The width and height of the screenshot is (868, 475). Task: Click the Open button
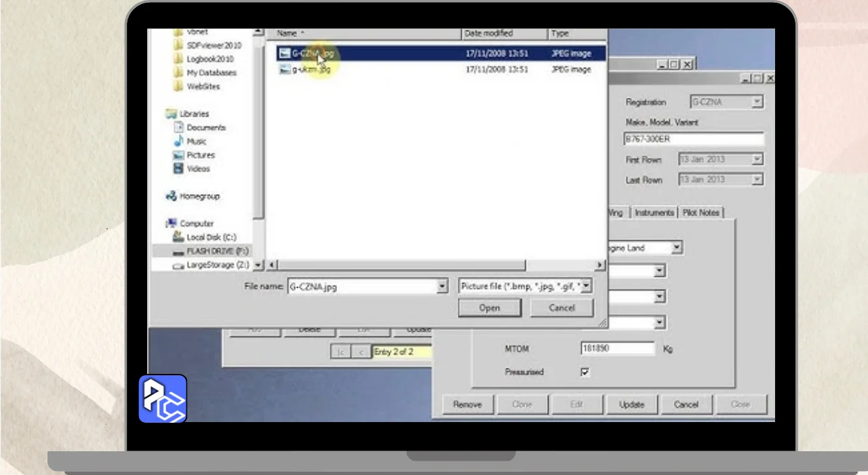(x=490, y=307)
